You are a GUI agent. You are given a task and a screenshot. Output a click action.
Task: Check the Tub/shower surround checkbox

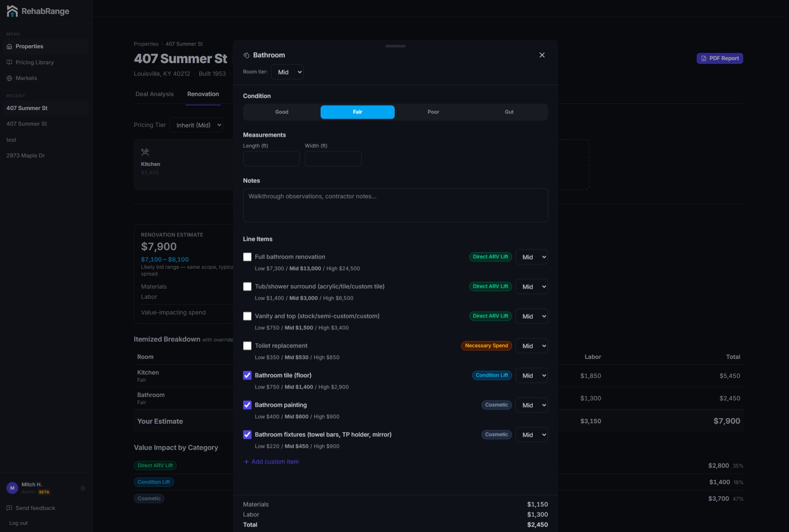click(x=247, y=287)
